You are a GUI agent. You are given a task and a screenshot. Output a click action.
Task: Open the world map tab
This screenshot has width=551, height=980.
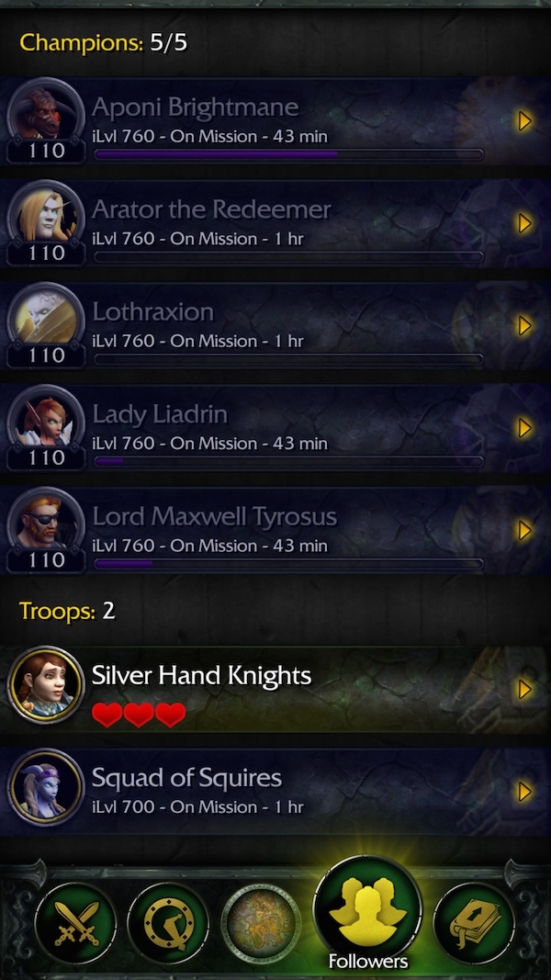tap(261, 922)
